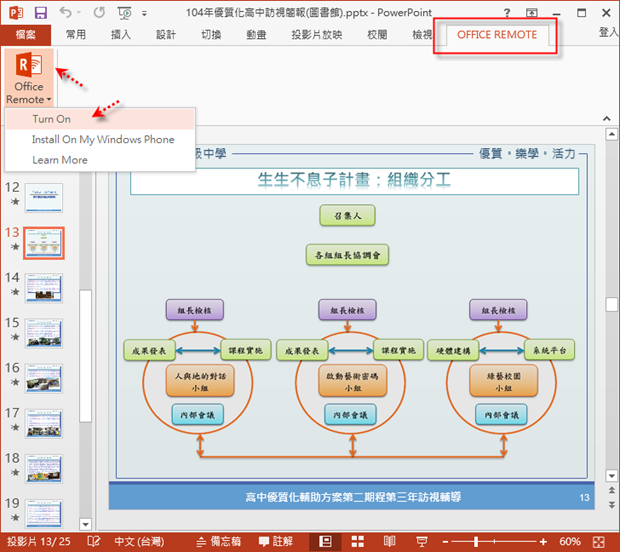Select the 綠藝校園小組 orange box
620x552 pixels.
point(503,381)
